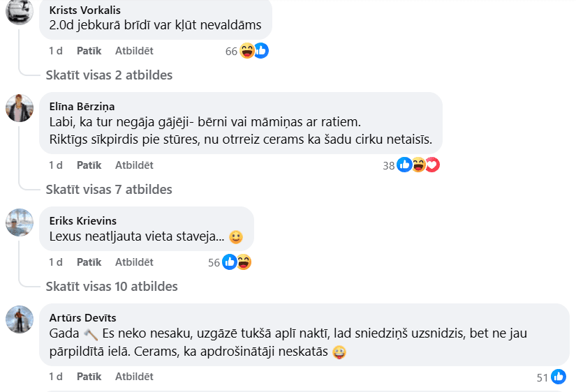The height and width of the screenshot is (392, 576).
Task: Expand "Skatīt visas 7 atbildes" replies
Action: coord(109,189)
